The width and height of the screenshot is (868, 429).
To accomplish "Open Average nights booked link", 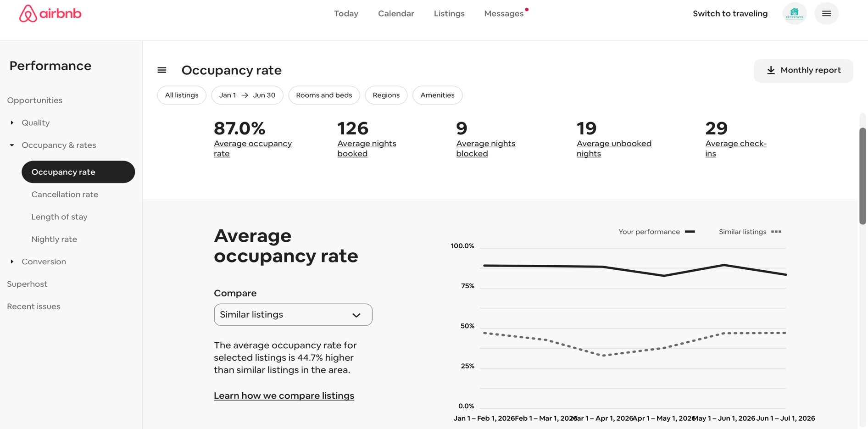I will point(367,149).
